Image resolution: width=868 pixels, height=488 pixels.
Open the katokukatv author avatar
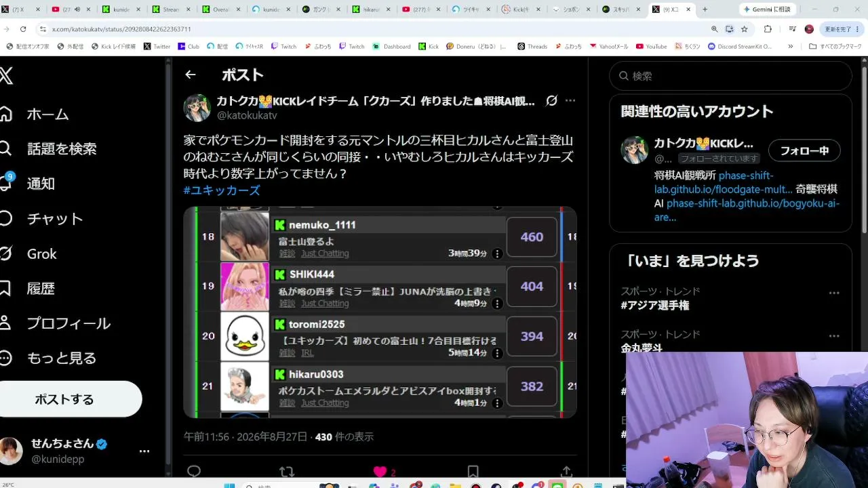pos(197,108)
